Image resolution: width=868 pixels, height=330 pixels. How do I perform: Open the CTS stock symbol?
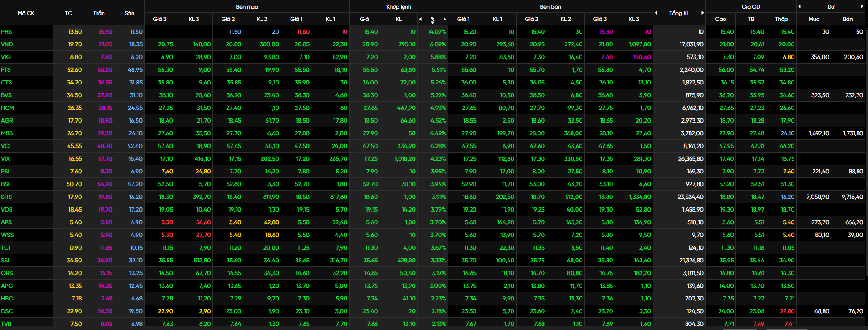(x=7, y=83)
